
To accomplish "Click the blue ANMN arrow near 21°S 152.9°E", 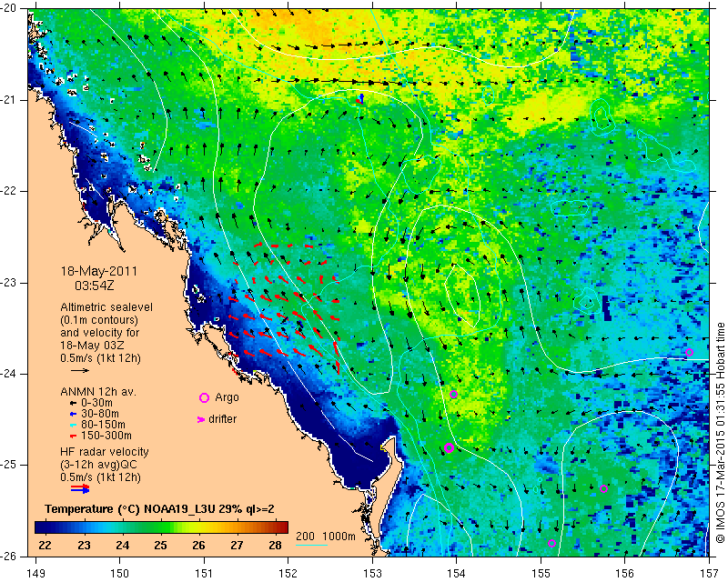I will [x=361, y=98].
